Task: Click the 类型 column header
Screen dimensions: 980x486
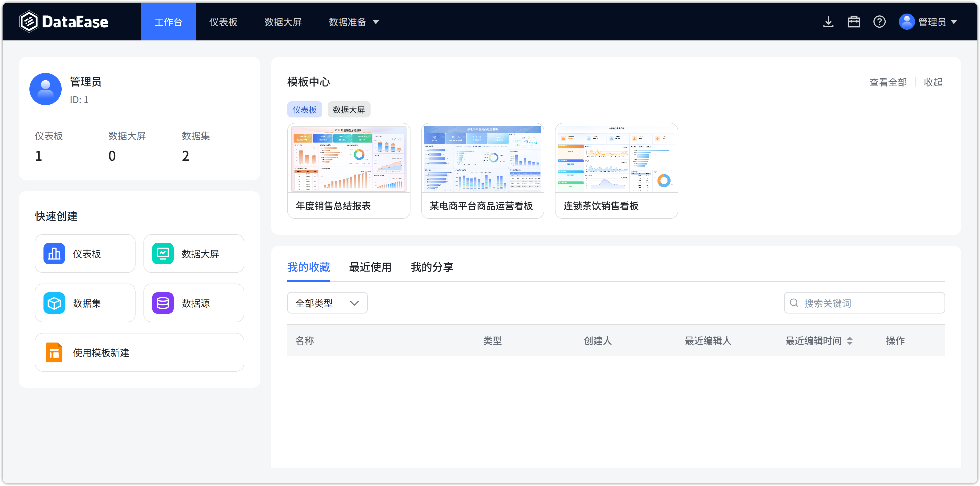Action: (x=493, y=341)
